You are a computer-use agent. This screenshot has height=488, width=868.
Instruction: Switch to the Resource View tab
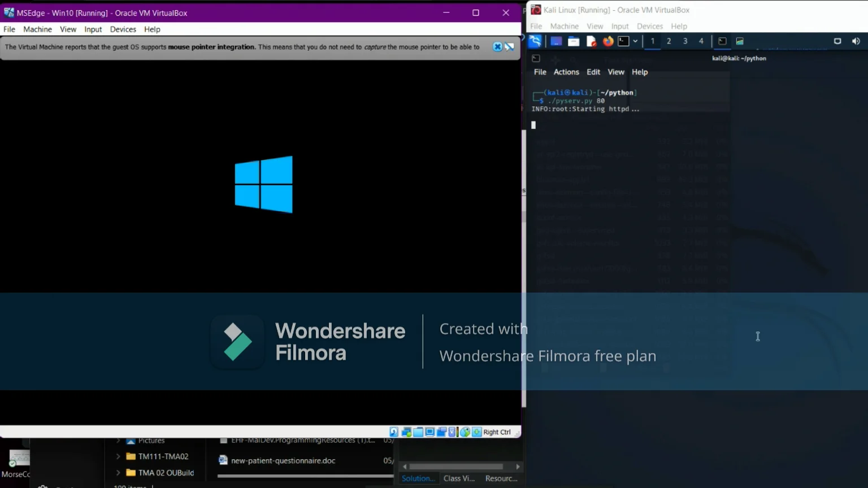tap(501, 478)
